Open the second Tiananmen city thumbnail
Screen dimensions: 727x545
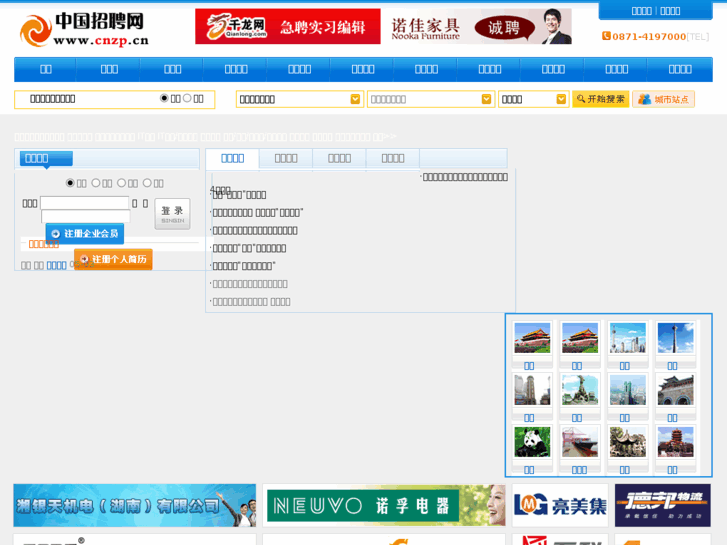coord(580,338)
